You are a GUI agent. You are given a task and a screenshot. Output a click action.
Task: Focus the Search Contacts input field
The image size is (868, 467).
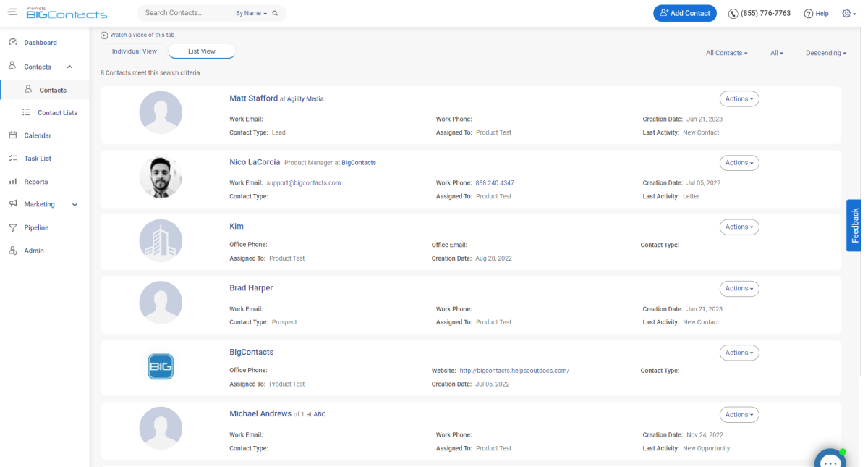coord(187,13)
